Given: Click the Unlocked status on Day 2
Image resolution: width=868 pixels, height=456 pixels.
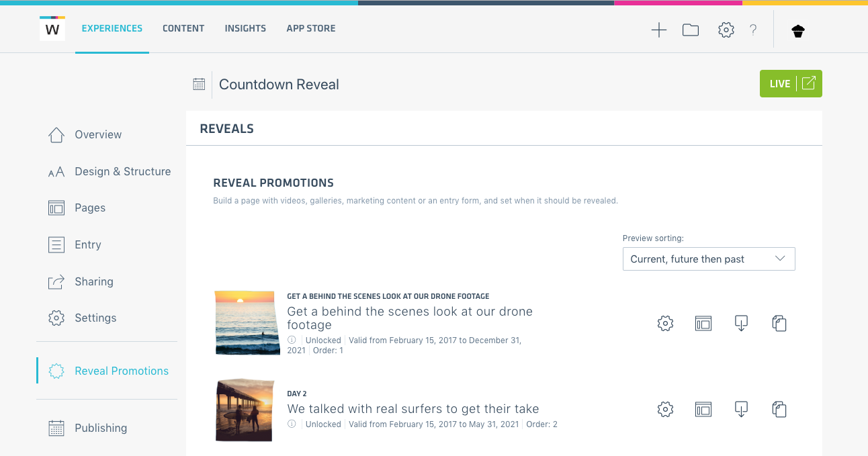Looking at the screenshot, I should click(323, 424).
